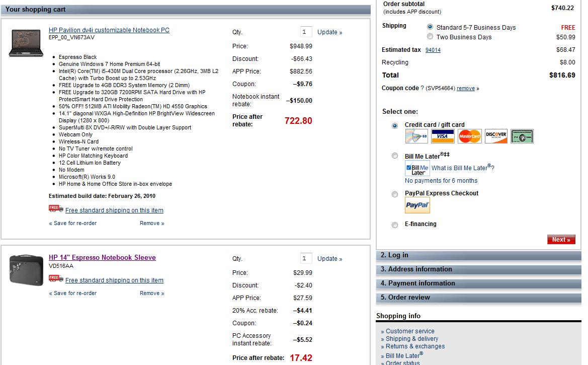Remove the Notebook Sleeve from cart
Screen dimensions: 588x365
point(152,294)
